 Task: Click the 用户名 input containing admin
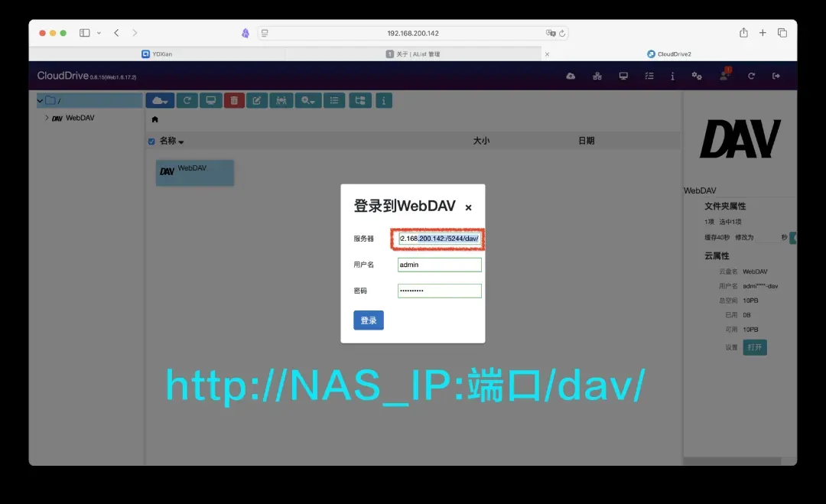tap(439, 265)
